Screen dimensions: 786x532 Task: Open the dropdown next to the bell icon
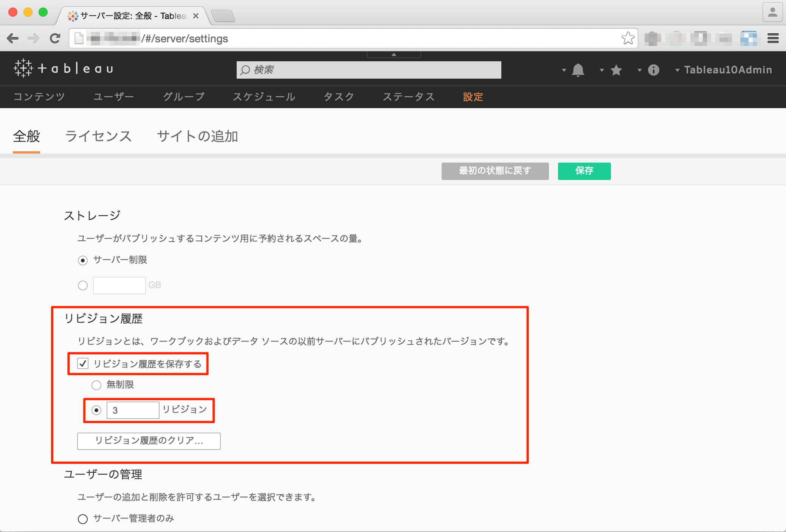[564, 70]
